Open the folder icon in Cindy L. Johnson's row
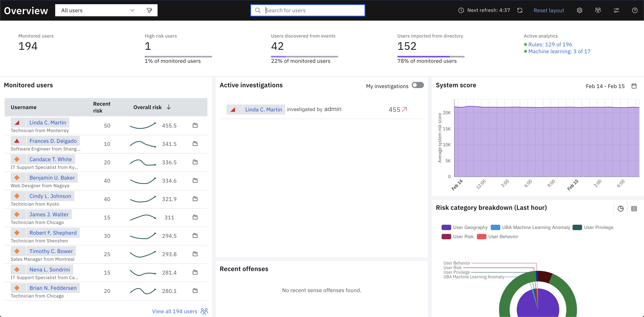 (195, 199)
